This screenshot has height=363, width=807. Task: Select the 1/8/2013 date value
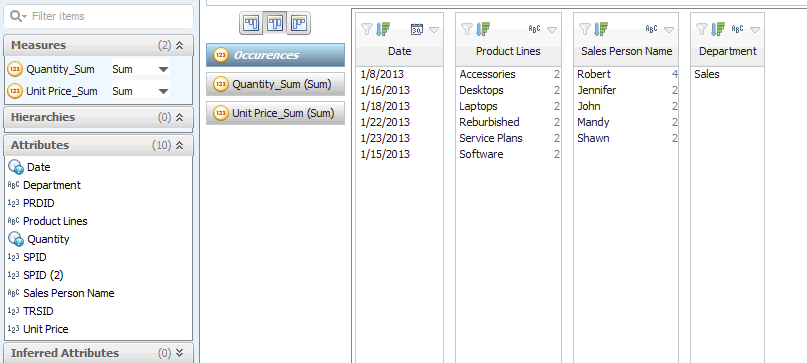382,74
